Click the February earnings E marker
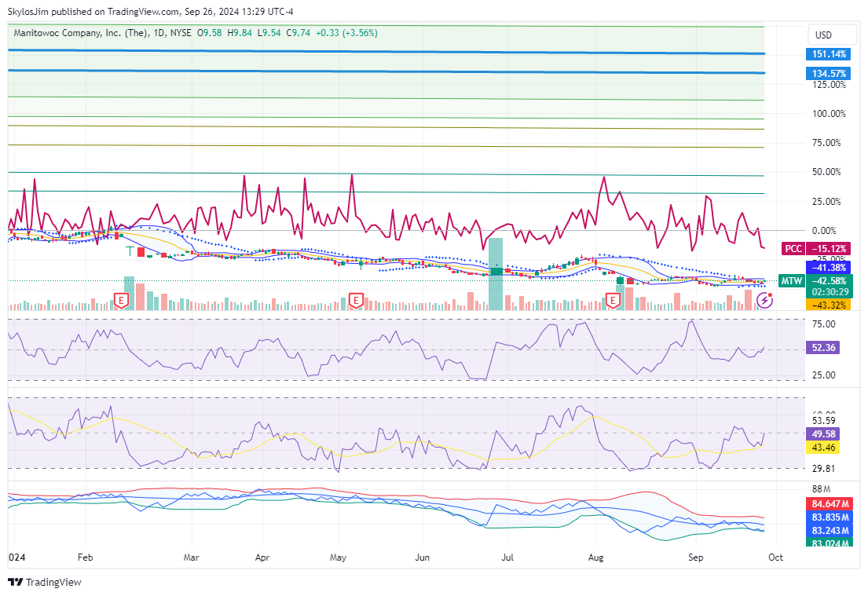This screenshot has height=596, width=868. pyautogui.click(x=121, y=300)
